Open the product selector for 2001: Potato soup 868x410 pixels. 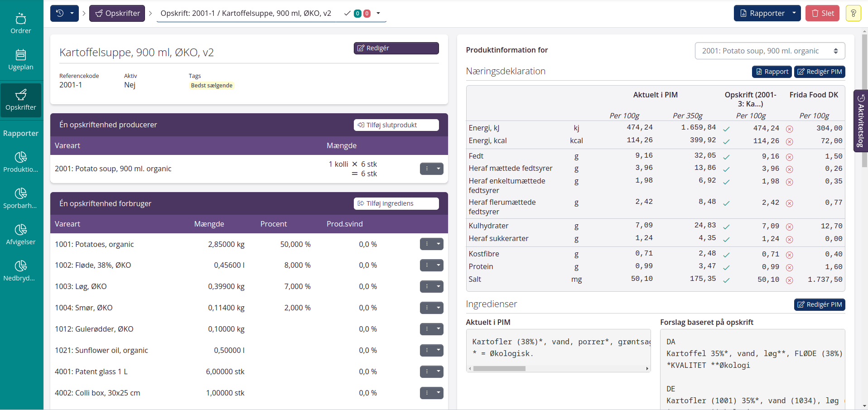click(x=769, y=51)
